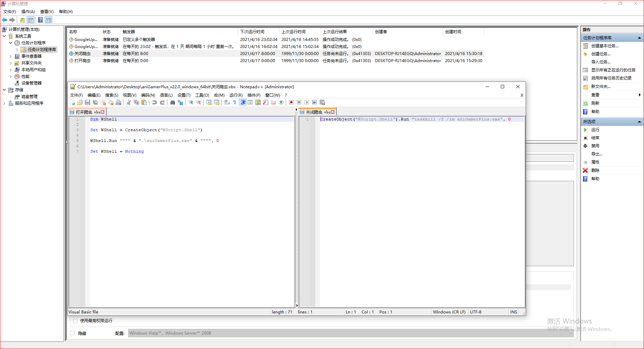Click 导出... under 所选项
Viewport: 644px width, 349px height.
click(596, 154)
